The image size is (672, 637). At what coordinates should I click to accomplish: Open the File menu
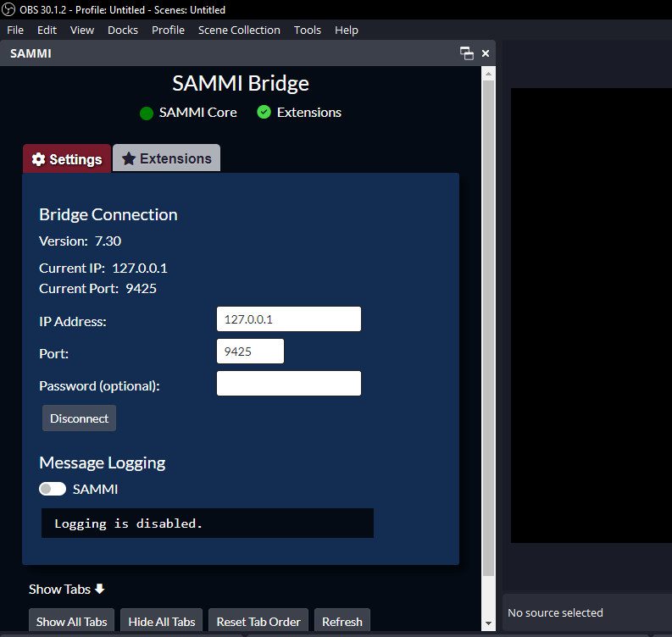pyautogui.click(x=15, y=30)
